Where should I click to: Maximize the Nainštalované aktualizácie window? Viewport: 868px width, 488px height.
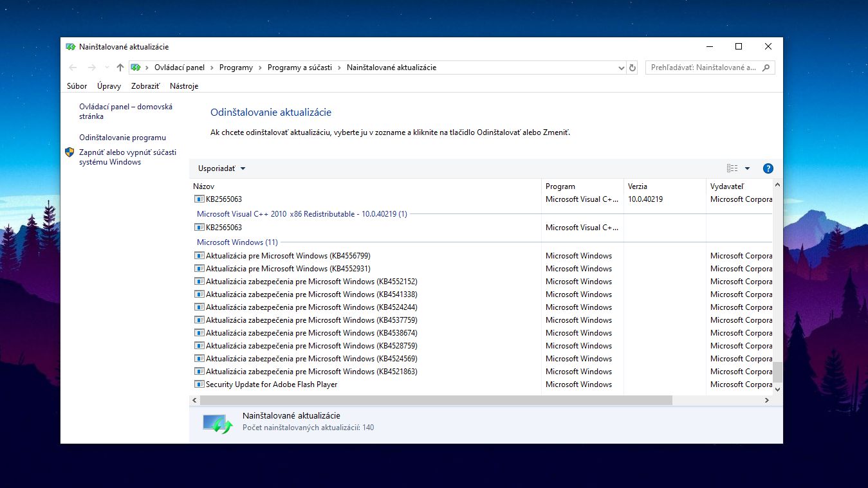coord(739,46)
